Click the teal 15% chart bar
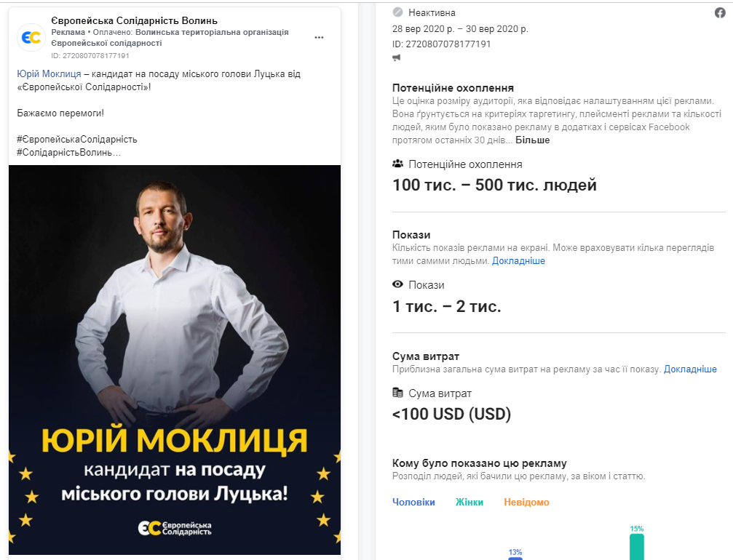The image size is (733, 560). 637,546
